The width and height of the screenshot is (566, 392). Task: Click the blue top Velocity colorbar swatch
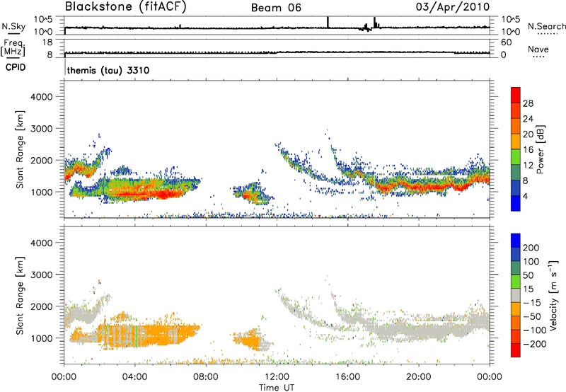click(x=516, y=241)
